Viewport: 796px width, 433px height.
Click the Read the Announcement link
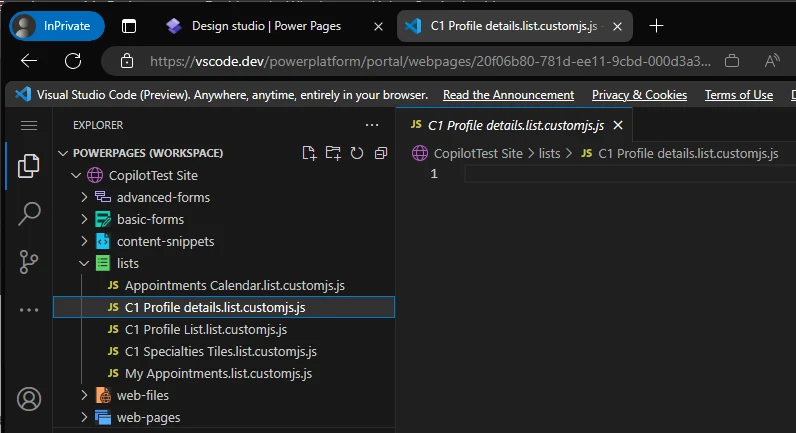(x=508, y=95)
